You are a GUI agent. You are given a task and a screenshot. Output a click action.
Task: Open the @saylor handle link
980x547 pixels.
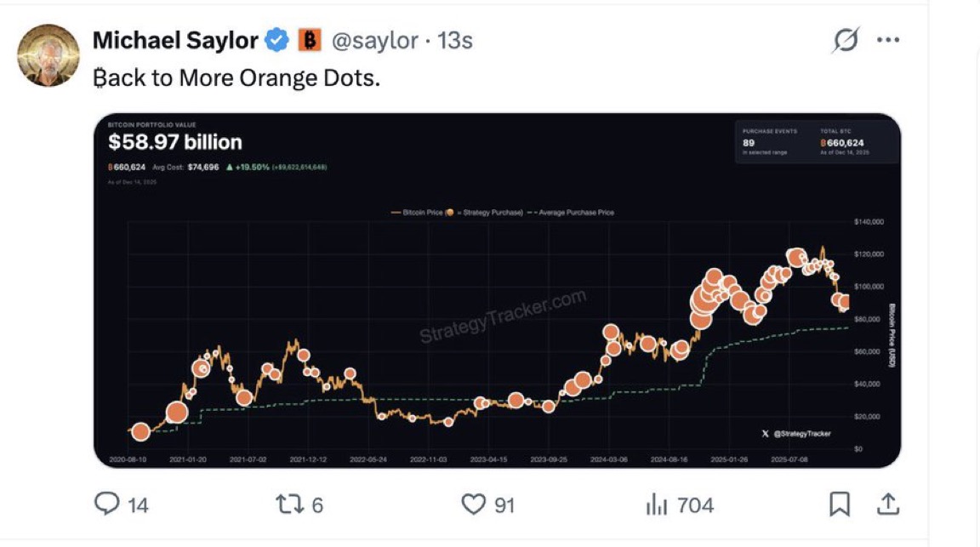(374, 40)
